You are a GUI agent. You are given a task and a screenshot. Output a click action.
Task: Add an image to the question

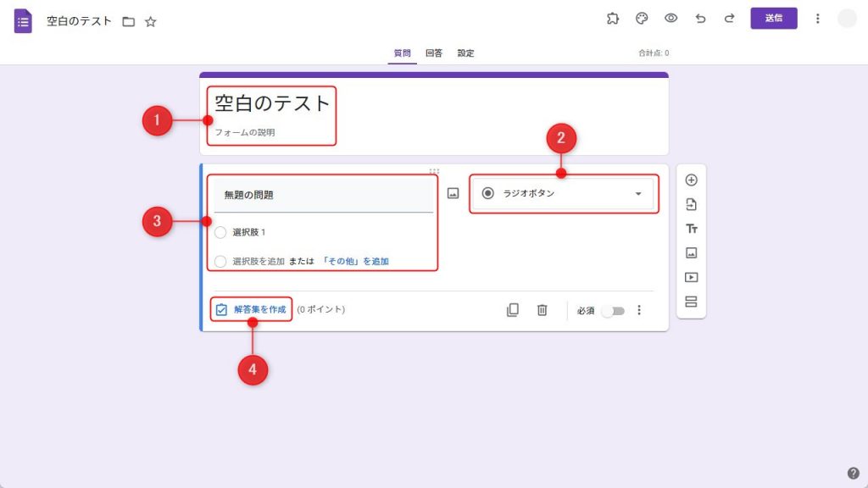[x=453, y=193]
